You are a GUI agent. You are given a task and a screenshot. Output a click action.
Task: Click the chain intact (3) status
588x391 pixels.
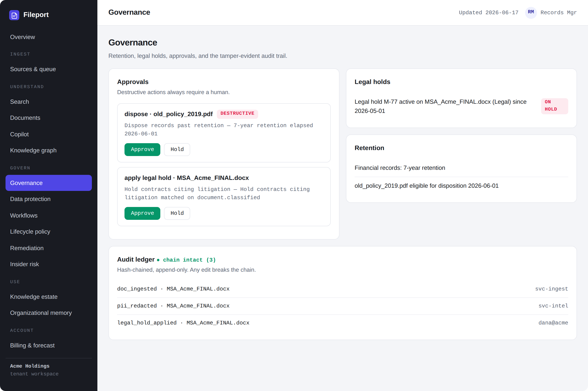pos(186,260)
